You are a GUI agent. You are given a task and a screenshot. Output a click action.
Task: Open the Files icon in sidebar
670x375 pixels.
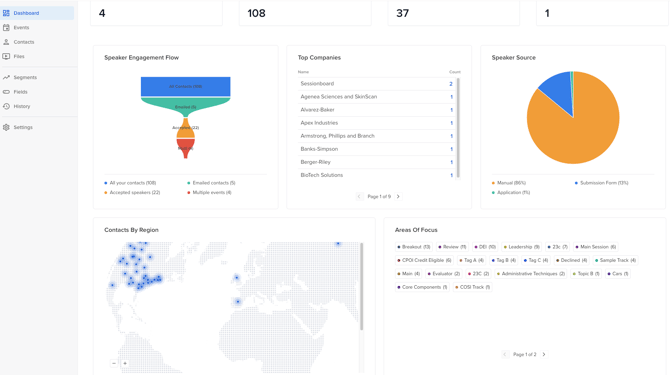(6, 56)
